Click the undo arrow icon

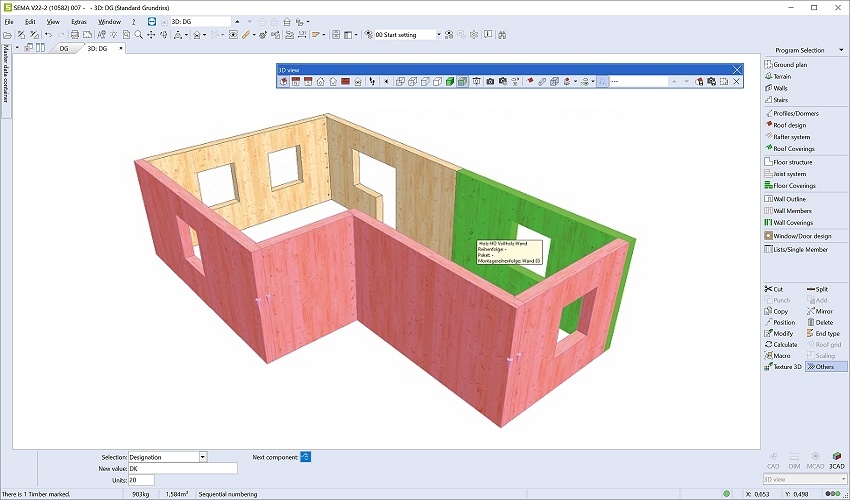(48, 35)
